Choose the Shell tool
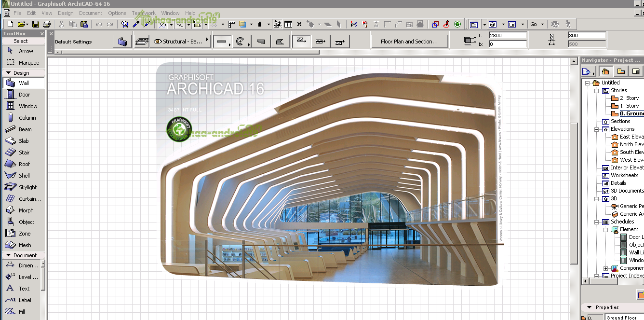 [23, 176]
